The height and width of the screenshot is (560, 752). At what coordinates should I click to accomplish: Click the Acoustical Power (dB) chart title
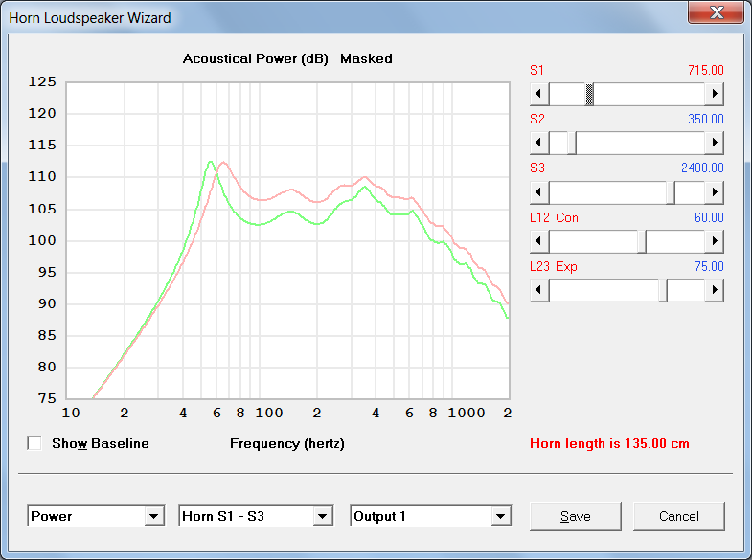(x=255, y=59)
